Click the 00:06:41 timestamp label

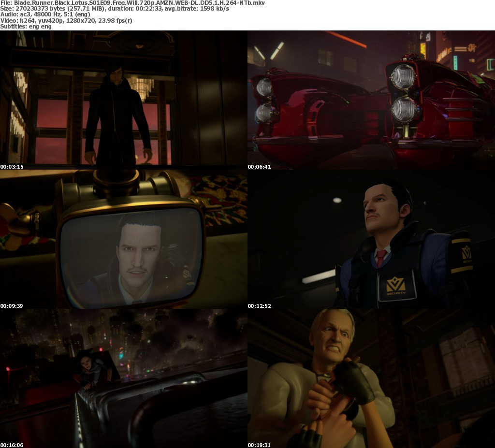click(x=260, y=167)
